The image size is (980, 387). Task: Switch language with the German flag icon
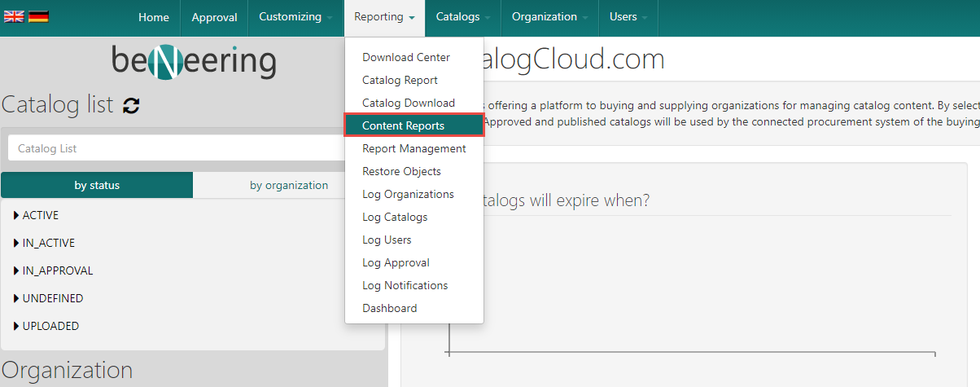click(x=38, y=16)
